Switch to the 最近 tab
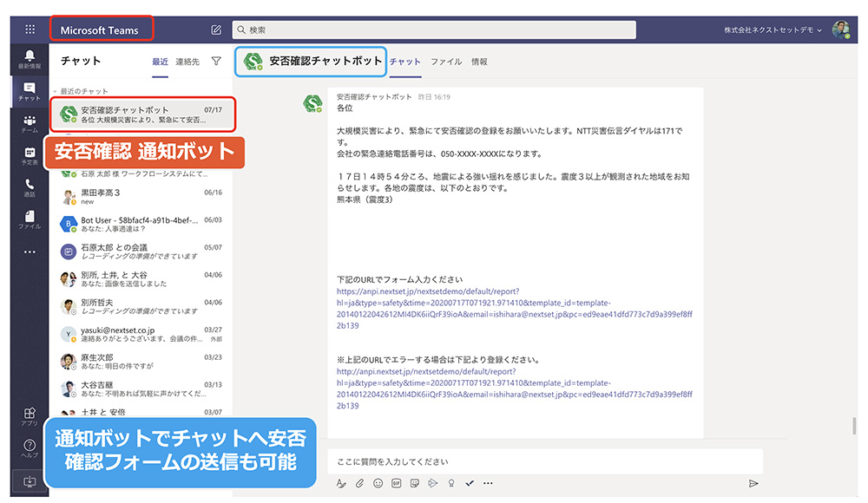 (x=160, y=62)
